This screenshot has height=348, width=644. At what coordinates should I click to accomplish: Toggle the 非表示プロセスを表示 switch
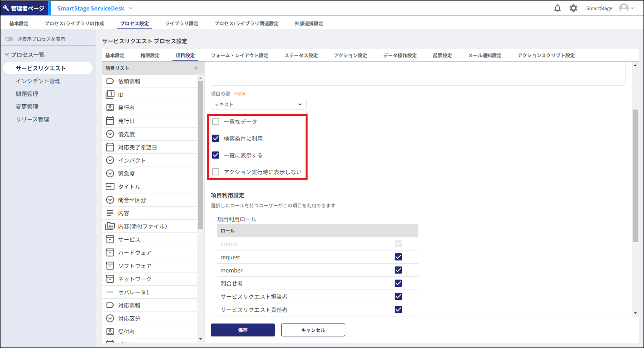coord(9,39)
